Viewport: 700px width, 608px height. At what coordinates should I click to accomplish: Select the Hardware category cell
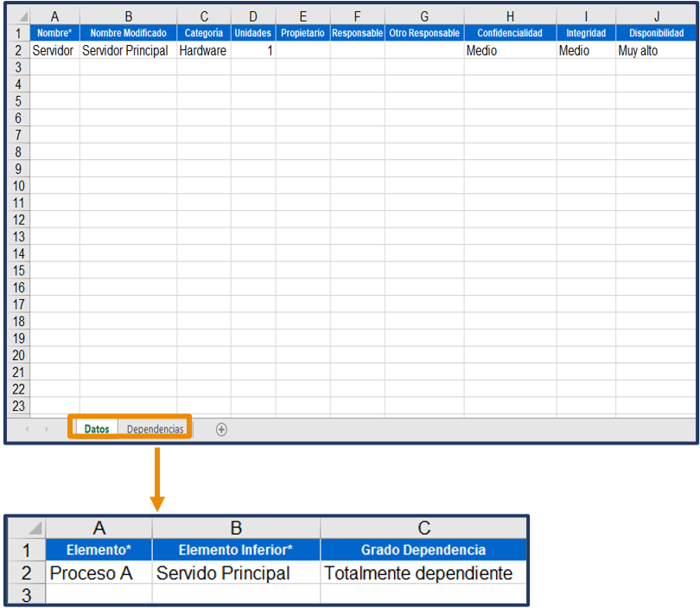[203, 50]
